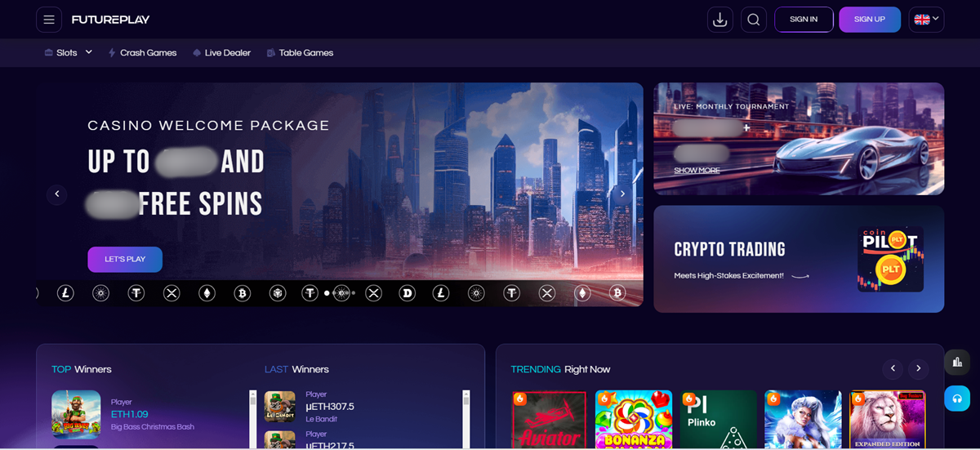The width and height of the screenshot is (980, 450).
Task: Go to previous welcome banner slide
Action: click(x=56, y=194)
